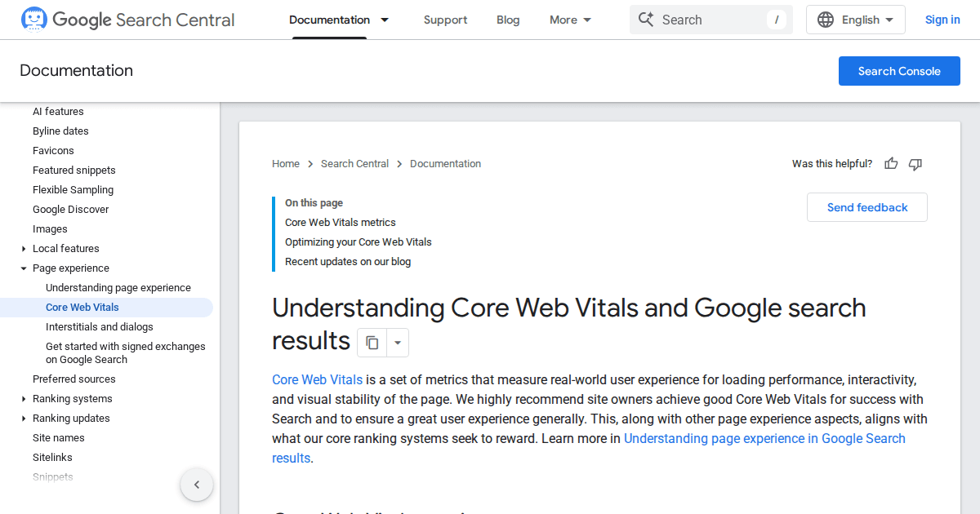Expand the Local features section

24,249
